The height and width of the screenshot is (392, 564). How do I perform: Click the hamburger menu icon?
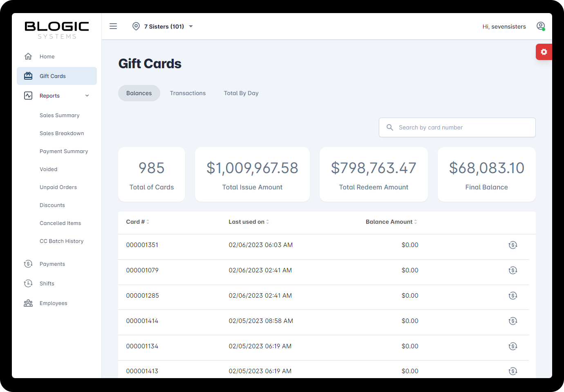[113, 26]
